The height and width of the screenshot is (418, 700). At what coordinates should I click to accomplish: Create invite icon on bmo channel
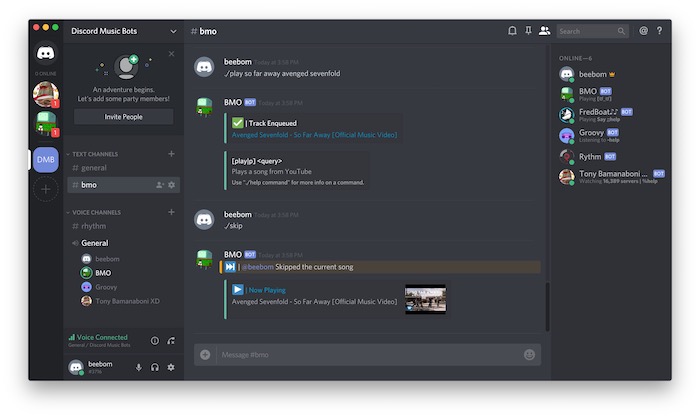point(159,185)
